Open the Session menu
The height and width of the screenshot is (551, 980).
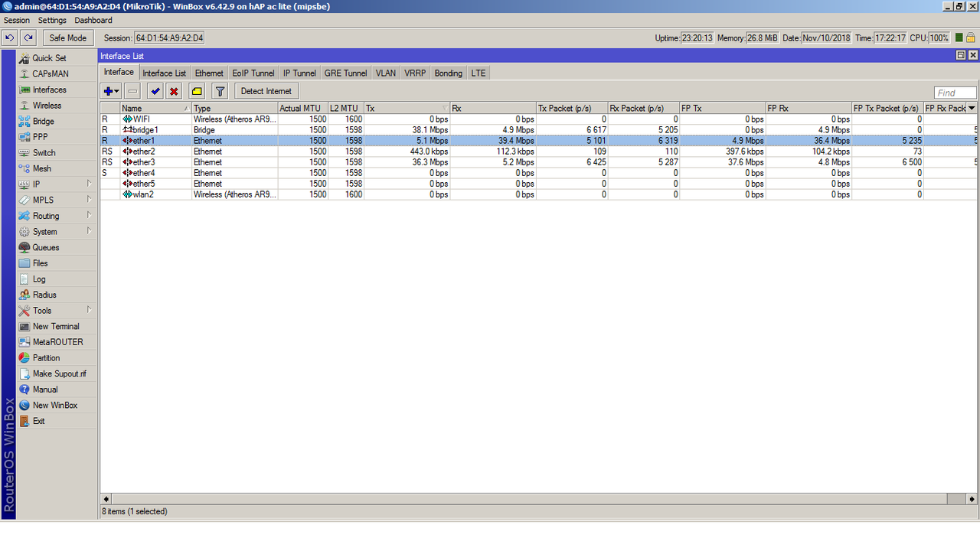(17, 20)
